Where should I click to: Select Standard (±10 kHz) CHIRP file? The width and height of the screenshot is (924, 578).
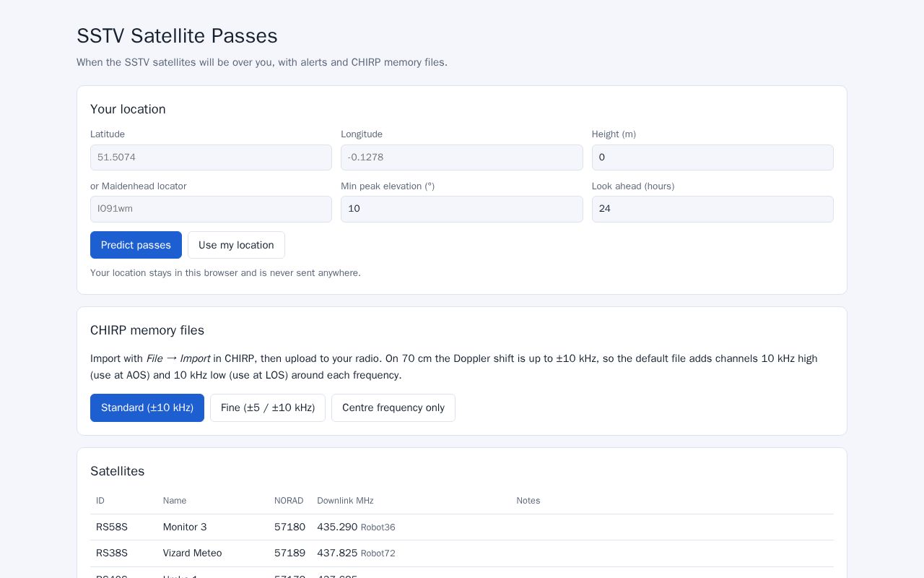point(147,407)
